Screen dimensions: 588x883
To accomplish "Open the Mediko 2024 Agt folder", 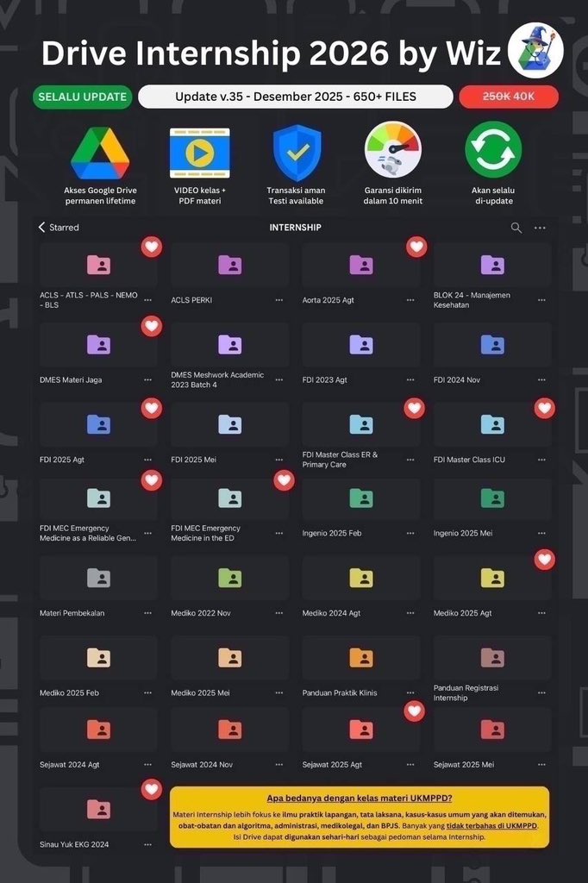I will click(x=361, y=588).
